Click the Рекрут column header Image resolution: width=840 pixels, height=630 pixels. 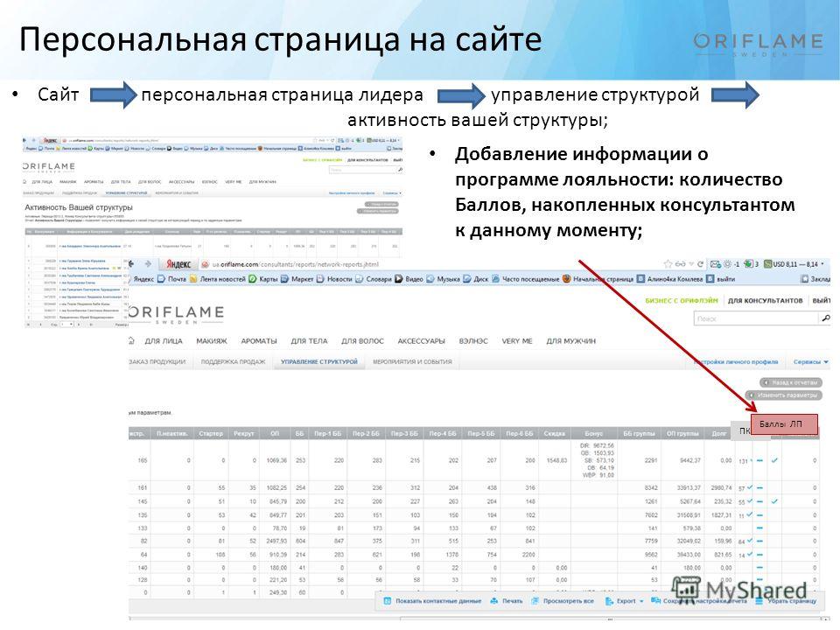pyautogui.click(x=244, y=433)
